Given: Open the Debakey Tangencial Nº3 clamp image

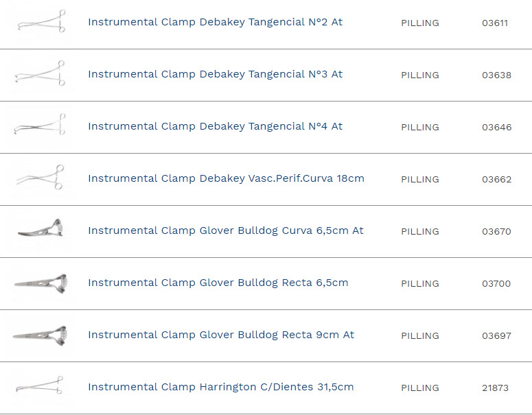Looking at the screenshot, I should coord(41,74).
